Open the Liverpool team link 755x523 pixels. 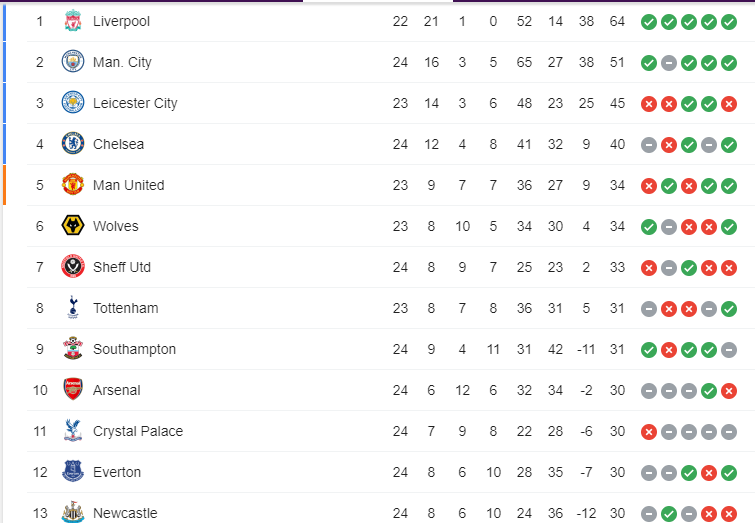[120, 21]
